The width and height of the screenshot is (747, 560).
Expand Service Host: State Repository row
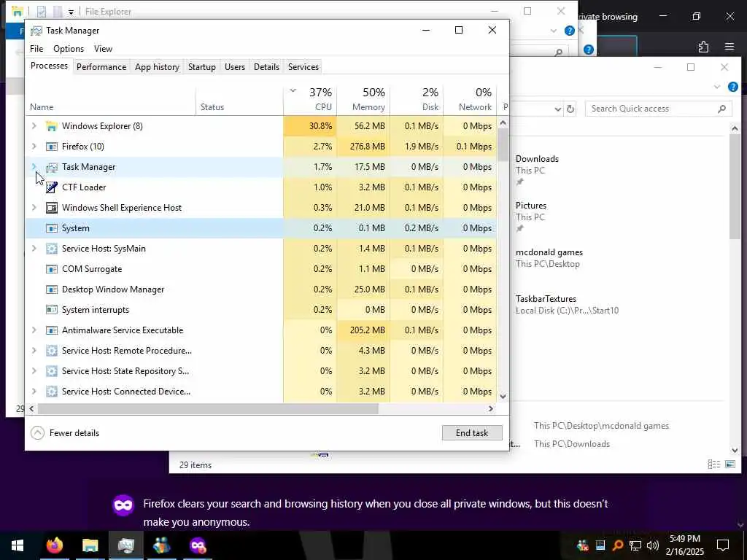click(34, 371)
